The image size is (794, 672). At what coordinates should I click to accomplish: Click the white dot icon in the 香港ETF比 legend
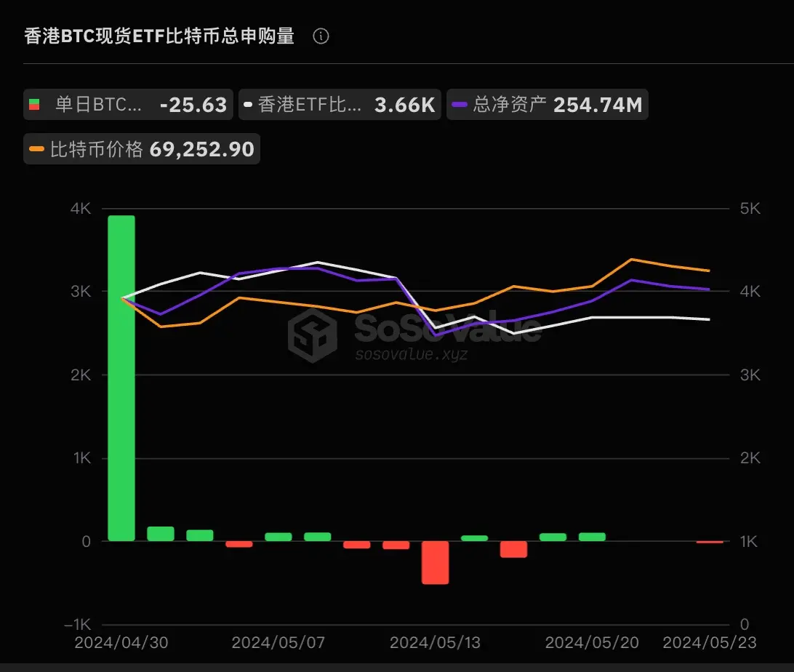[x=249, y=104]
